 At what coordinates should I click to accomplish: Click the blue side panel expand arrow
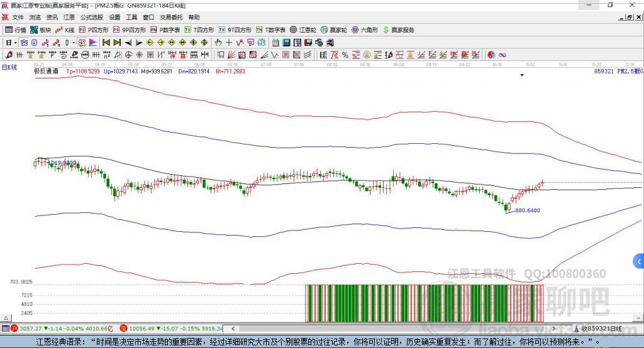639,261
